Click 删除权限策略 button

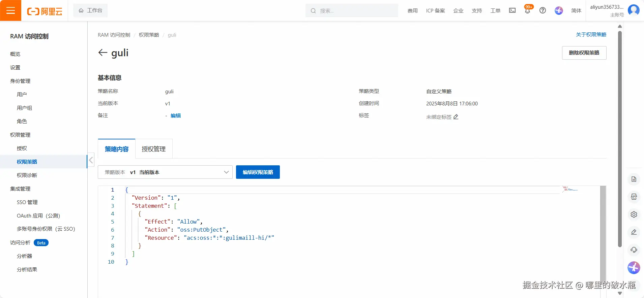[x=584, y=53]
